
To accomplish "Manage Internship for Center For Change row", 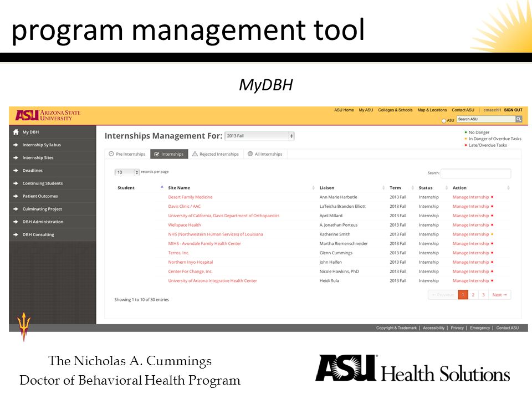I will 470,272.
